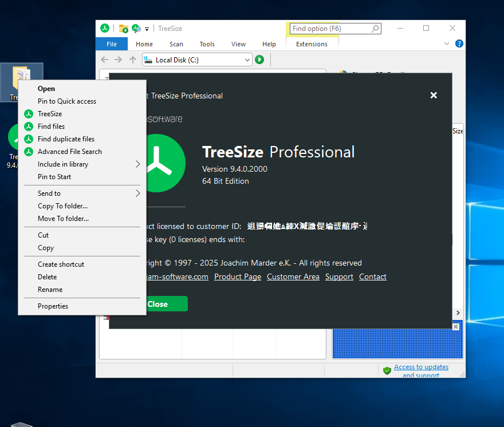Click the folder scan quick-access icon
The height and width of the screenshot is (427, 504).
click(124, 29)
